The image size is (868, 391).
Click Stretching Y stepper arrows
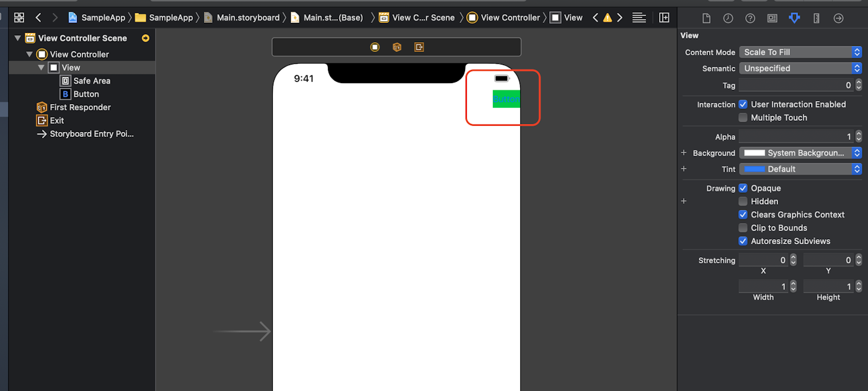click(859, 260)
